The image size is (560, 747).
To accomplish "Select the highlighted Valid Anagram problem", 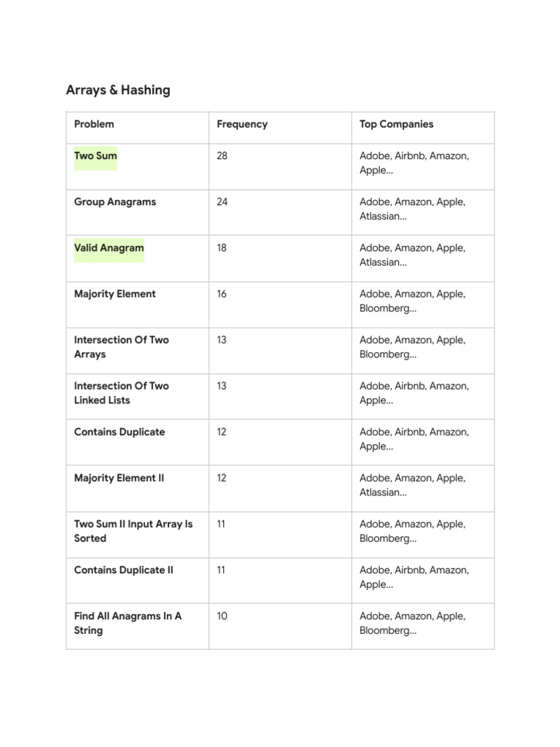I will (109, 248).
